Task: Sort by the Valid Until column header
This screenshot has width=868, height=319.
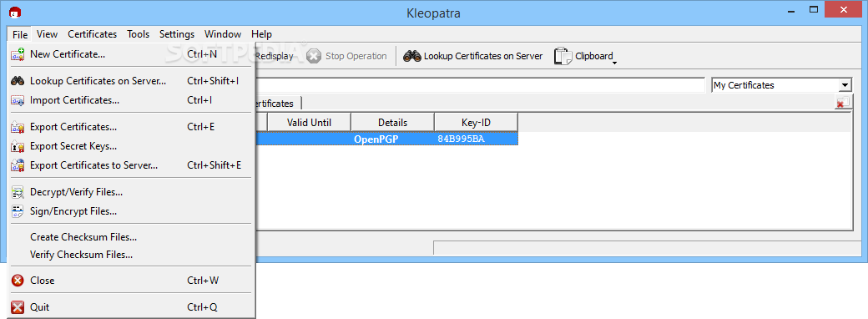Action: [x=309, y=123]
